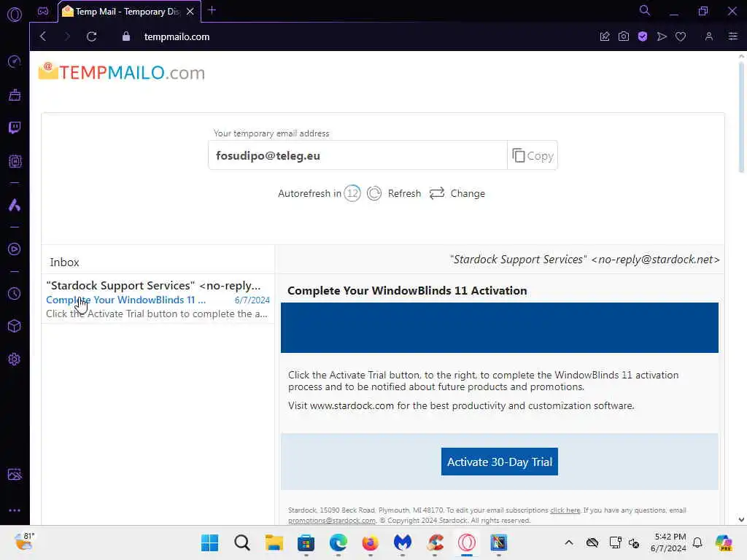747x560 pixels.
Task: Click the Opera menu logo icon
Action: click(x=15, y=15)
